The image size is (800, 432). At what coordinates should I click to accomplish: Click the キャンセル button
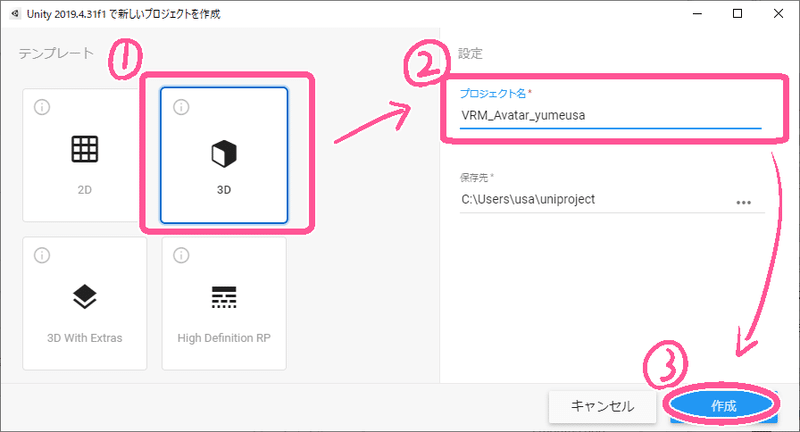click(602, 406)
